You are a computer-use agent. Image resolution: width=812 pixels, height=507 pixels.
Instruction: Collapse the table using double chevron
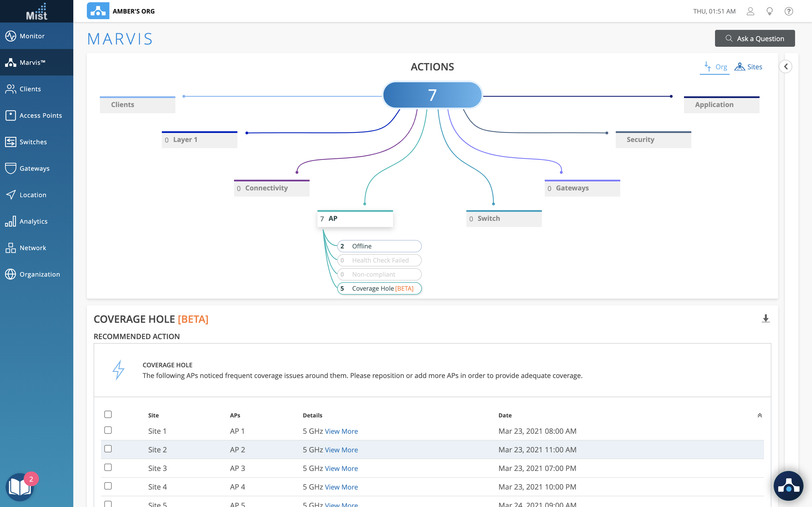760,415
